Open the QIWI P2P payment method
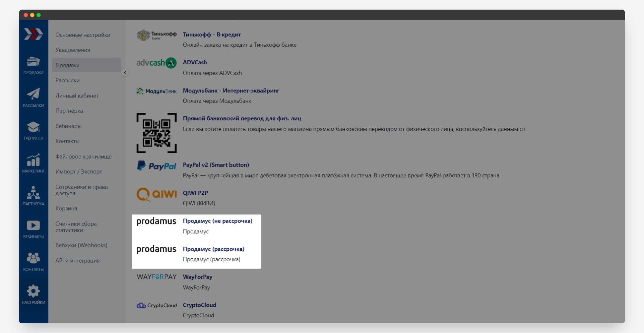The height and width of the screenshot is (333, 644). [x=195, y=193]
